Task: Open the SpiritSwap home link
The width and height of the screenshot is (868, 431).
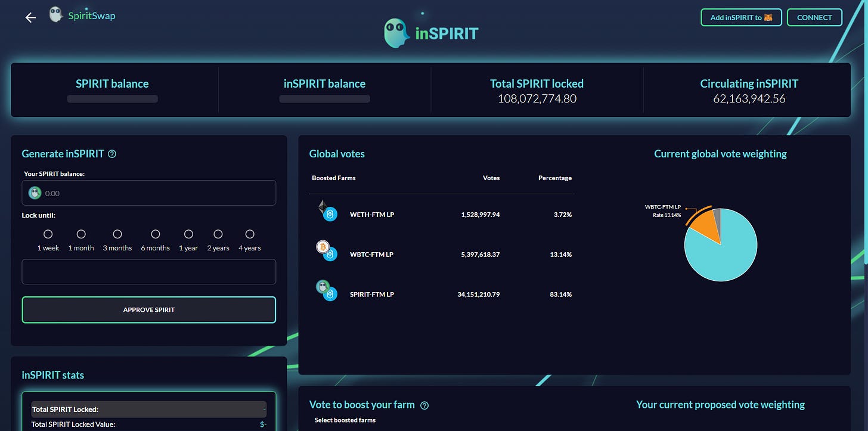Action: 92,15
